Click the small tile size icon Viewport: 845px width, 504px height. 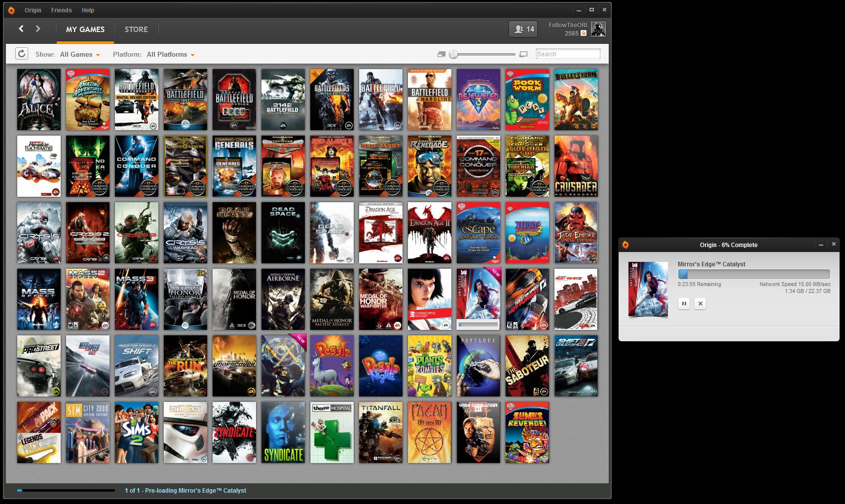click(x=441, y=54)
